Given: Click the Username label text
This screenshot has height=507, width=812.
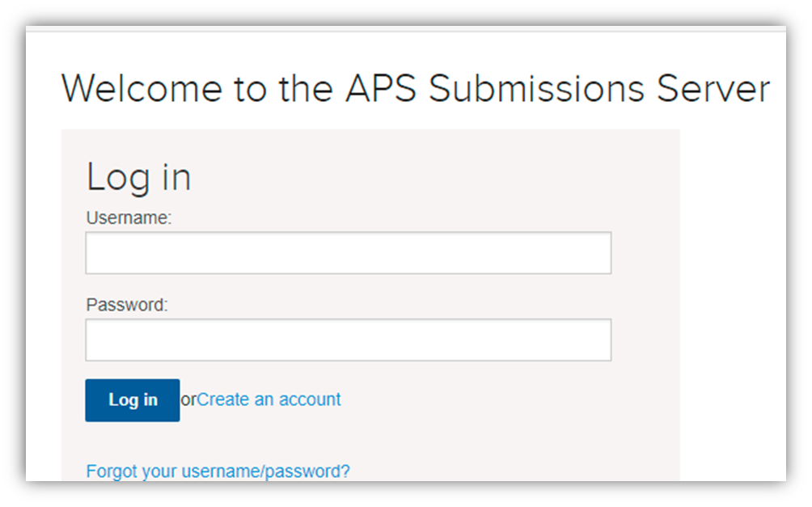Looking at the screenshot, I should click(x=129, y=218).
